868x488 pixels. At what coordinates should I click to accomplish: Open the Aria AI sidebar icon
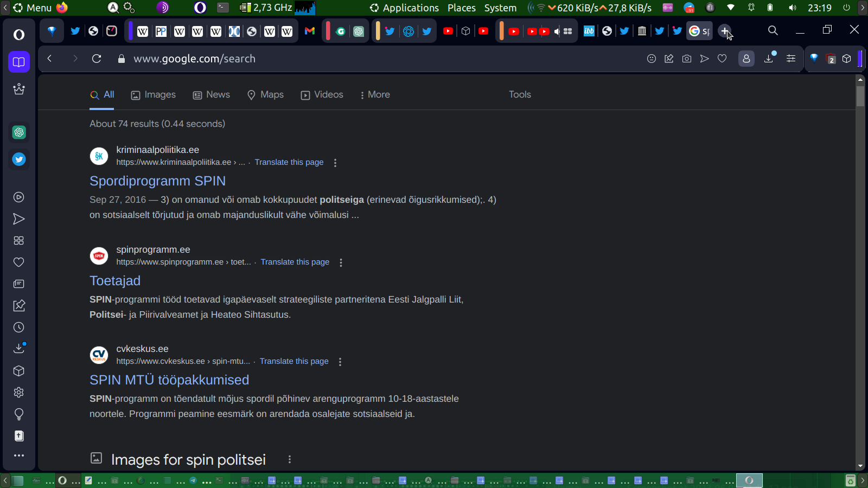[x=19, y=89]
